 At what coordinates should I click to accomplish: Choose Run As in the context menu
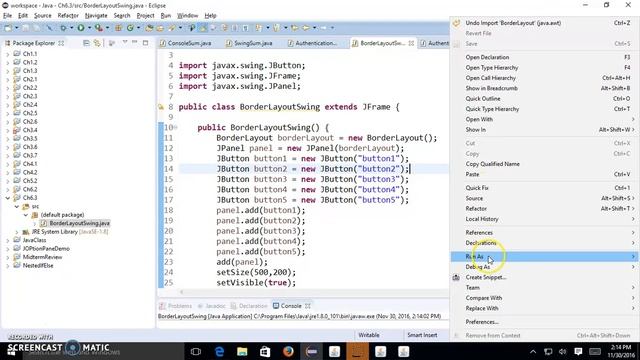(x=544, y=256)
